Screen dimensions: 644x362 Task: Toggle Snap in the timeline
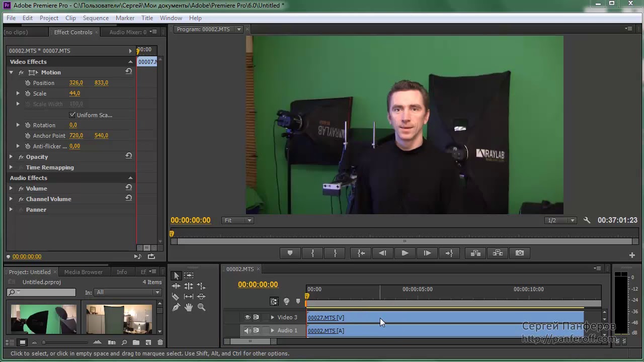click(274, 302)
